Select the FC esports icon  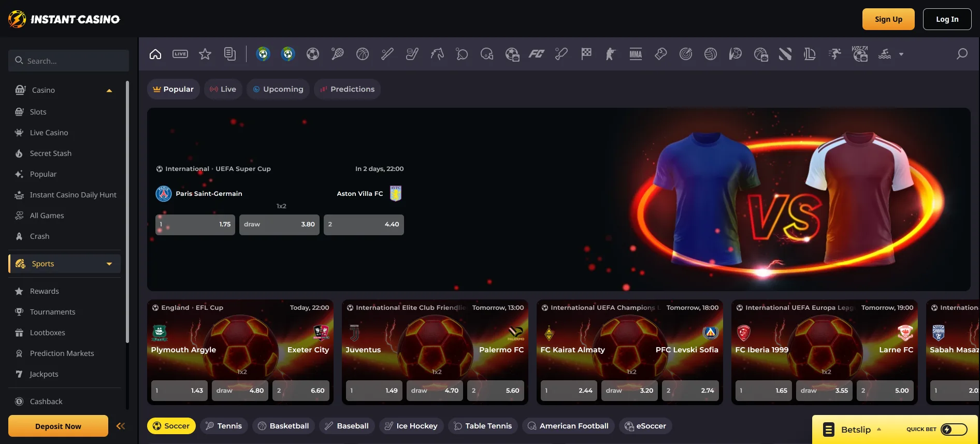pos(537,54)
